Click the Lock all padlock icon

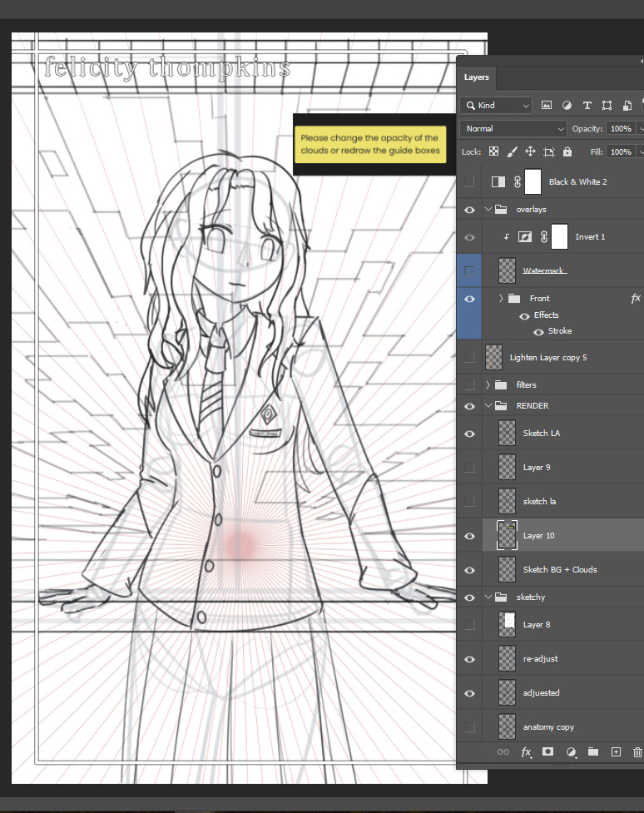coord(567,151)
